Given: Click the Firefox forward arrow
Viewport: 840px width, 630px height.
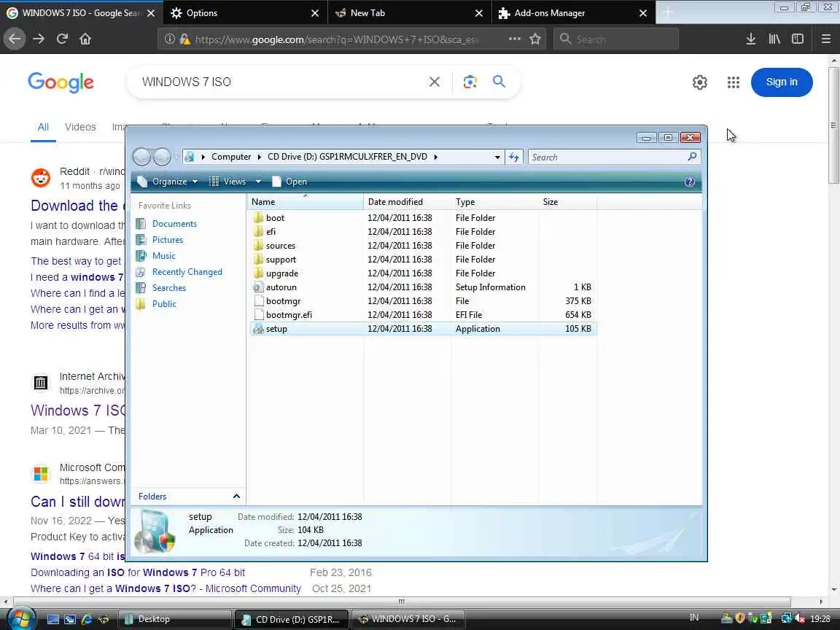Looking at the screenshot, I should (38, 39).
